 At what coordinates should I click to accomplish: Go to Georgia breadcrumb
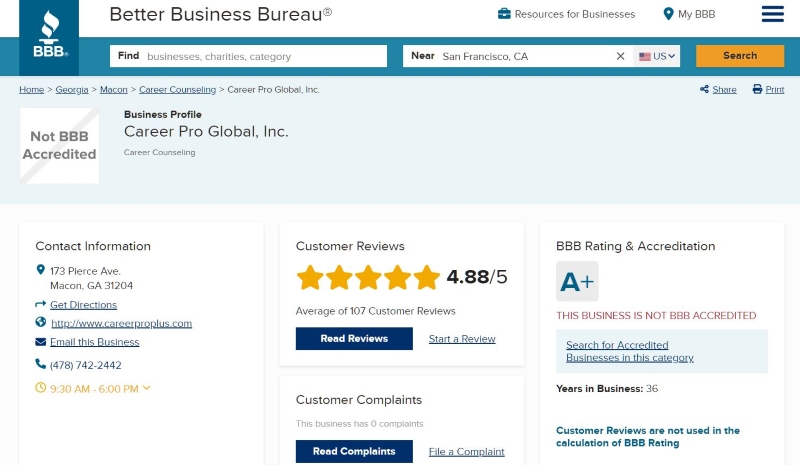pyautogui.click(x=72, y=89)
